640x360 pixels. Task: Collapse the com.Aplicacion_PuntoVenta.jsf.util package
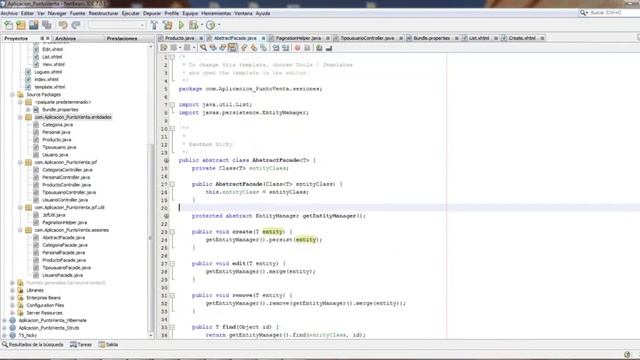[20, 207]
